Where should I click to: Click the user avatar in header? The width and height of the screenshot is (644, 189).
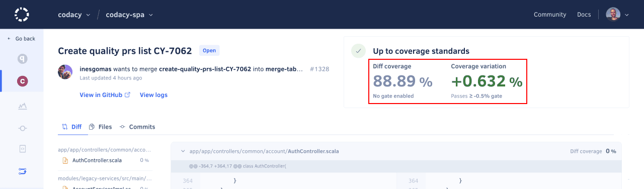[613, 15]
